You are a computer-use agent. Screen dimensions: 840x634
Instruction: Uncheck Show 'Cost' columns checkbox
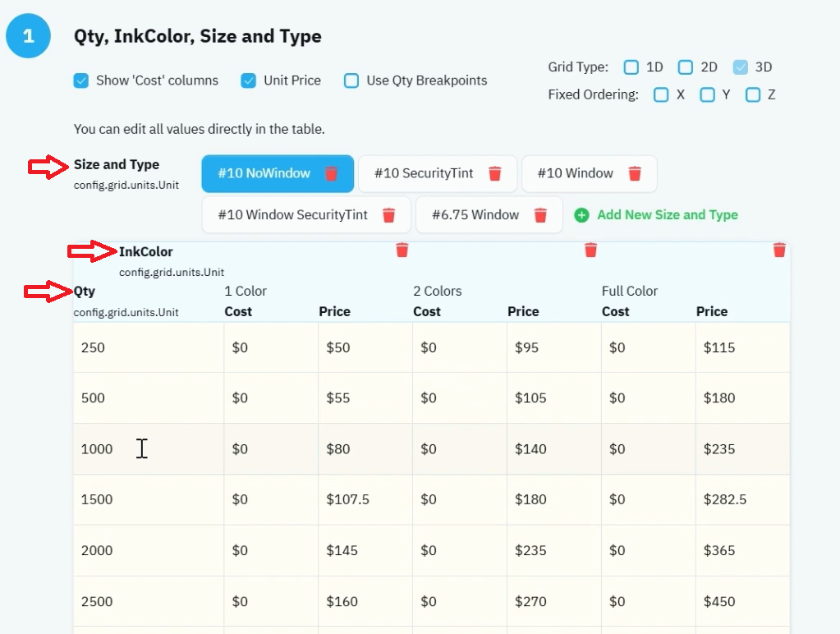[x=81, y=81]
